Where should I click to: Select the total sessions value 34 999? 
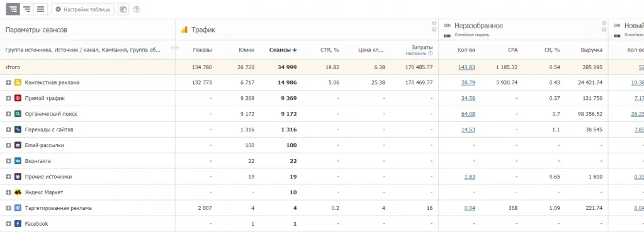pos(286,67)
